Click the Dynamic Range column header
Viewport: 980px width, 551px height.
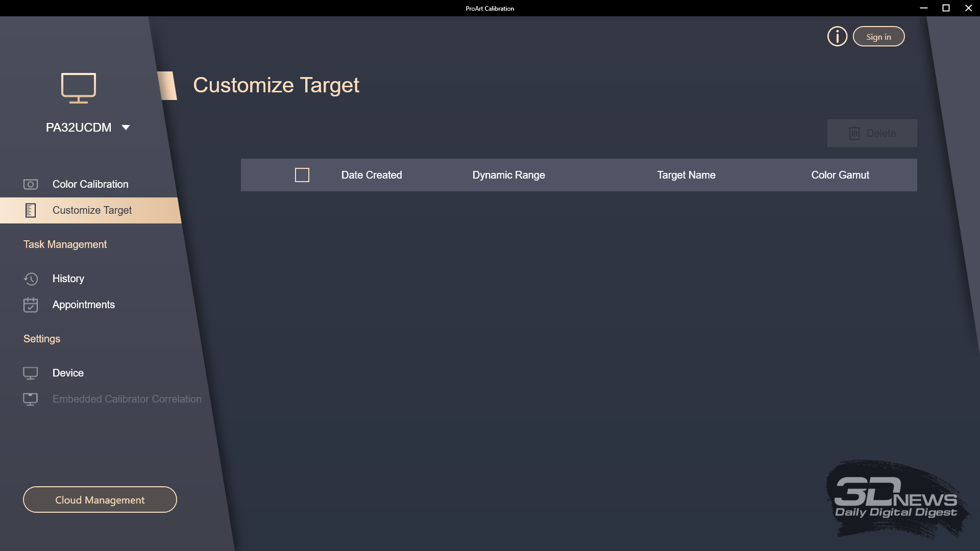tap(508, 175)
